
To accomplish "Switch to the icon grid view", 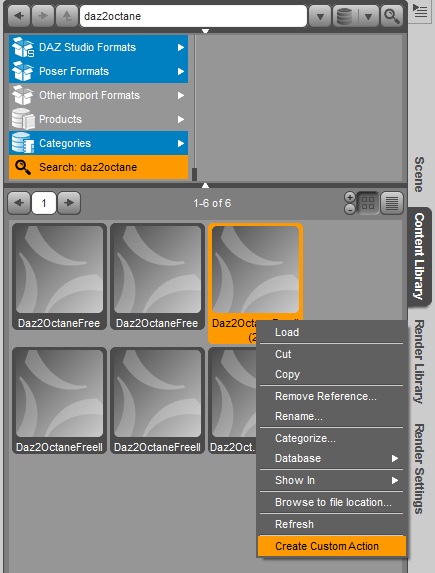I will [x=368, y=203].
